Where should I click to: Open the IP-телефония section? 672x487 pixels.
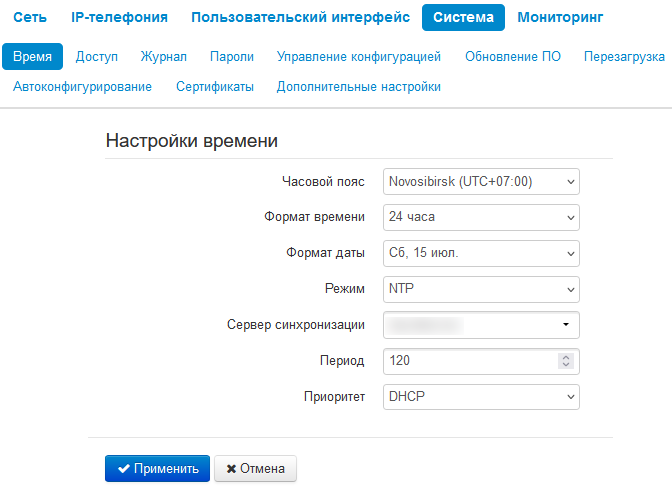click(x=119, y=17)
